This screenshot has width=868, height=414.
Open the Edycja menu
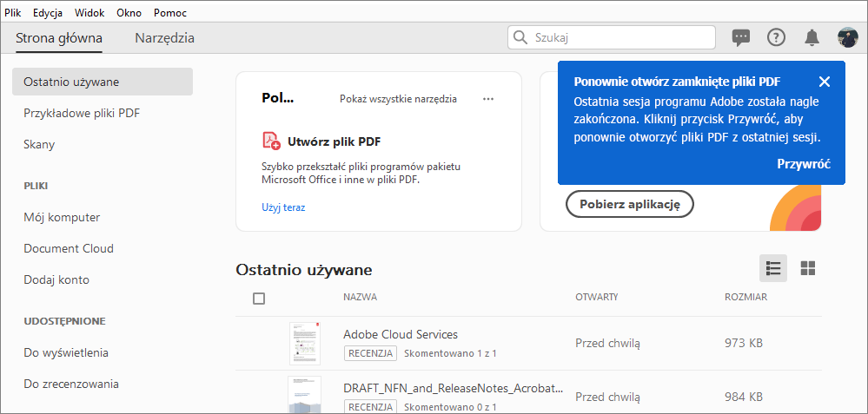[x=48, y=13]
